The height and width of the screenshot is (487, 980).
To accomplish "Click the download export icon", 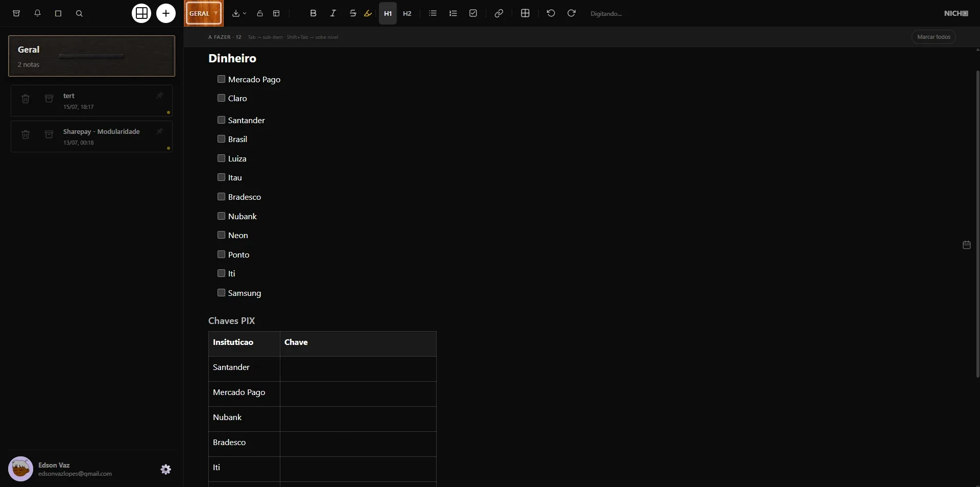I will (235, 13).
